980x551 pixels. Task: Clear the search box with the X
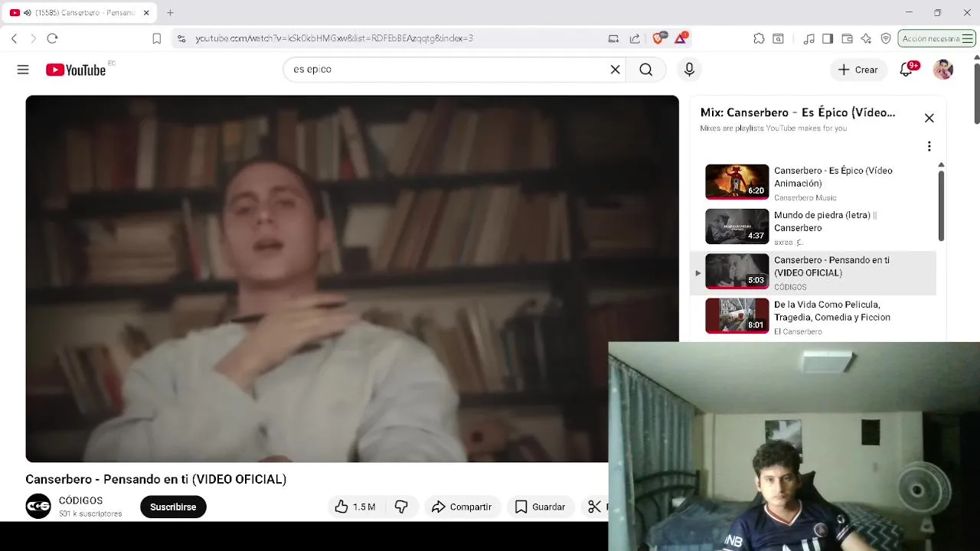tap(615, 70)
